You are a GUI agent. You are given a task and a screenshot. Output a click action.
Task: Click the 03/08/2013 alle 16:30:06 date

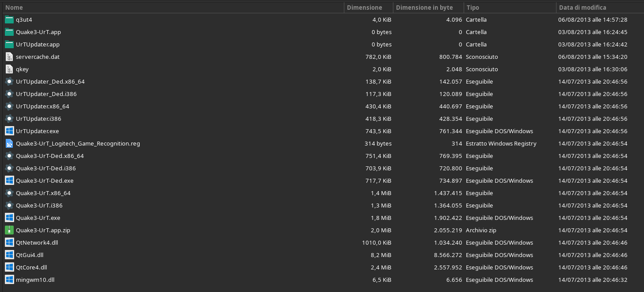pyautogui.click(x=593, y=69)
